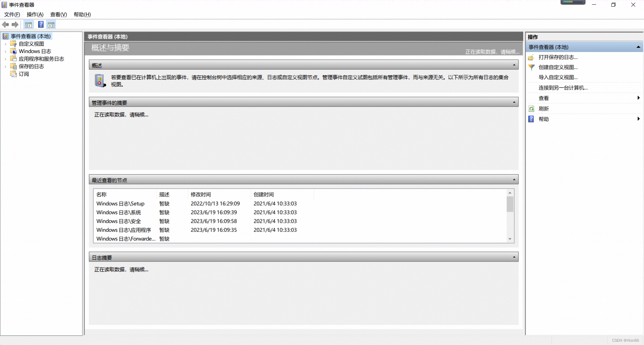
Task: Expand the Windows 日志 tree node
Action: point(5,51)
